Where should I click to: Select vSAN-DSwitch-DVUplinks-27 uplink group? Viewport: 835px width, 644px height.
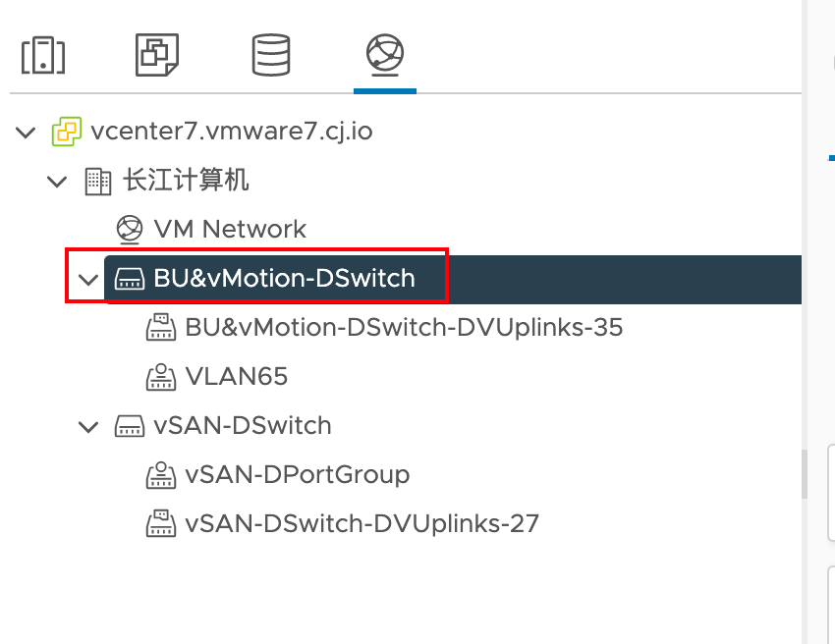362,524
